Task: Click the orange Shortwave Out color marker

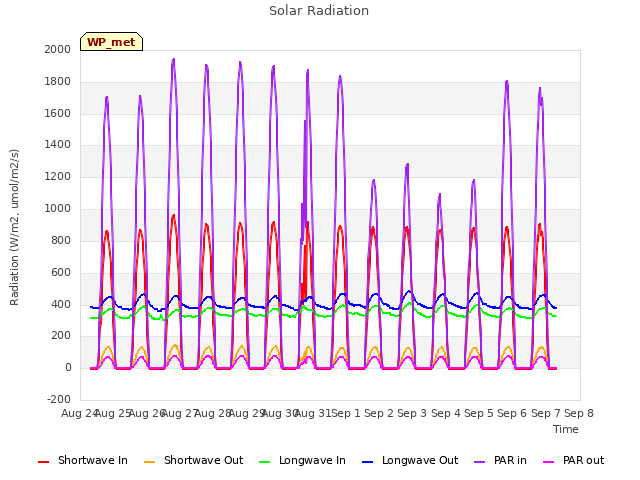Action: [149, 462]
